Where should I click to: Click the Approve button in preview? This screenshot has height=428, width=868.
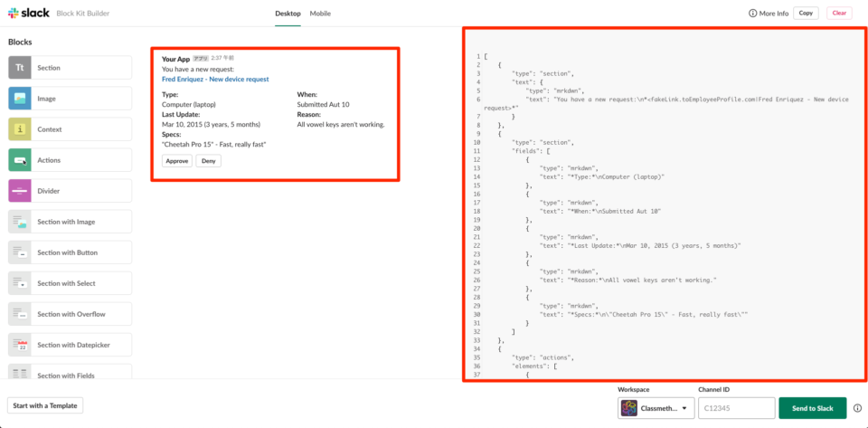click(x=177, y=161)
